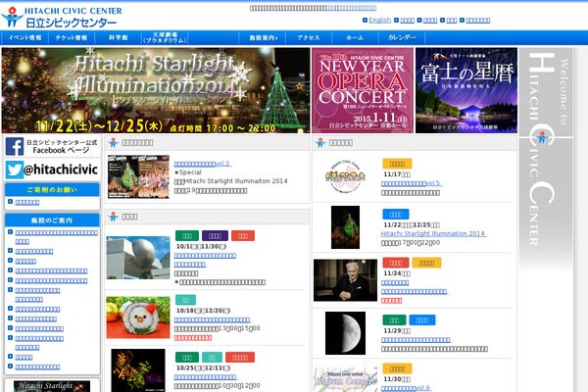The image size is (588, 392).
Task: Click the Buggy Concert logo thumbnail
Action: click(345, 176)
